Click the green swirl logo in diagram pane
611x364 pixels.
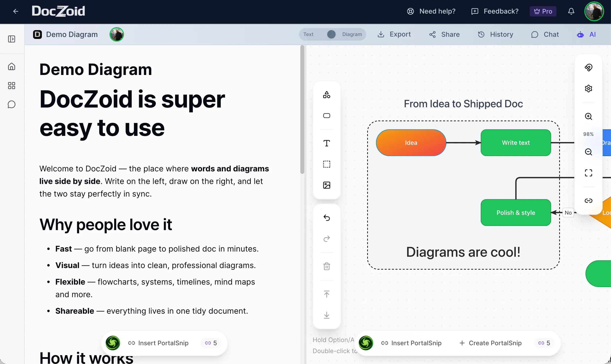pos(366,343)
